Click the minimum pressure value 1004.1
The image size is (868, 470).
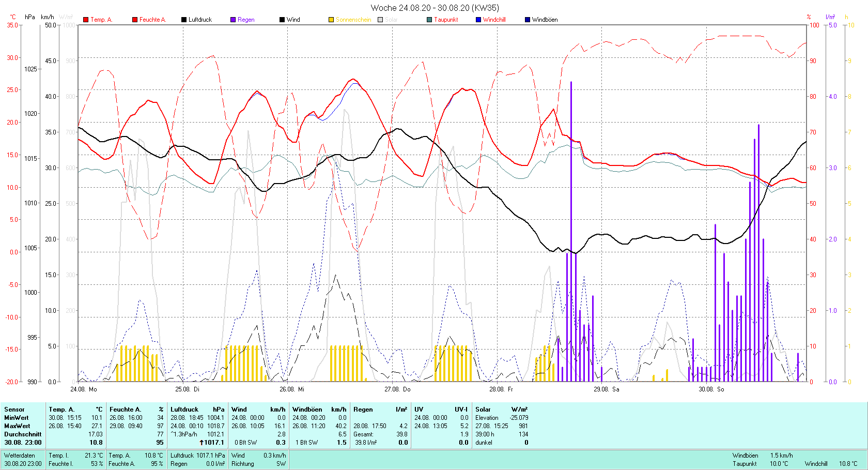point(216,418)
